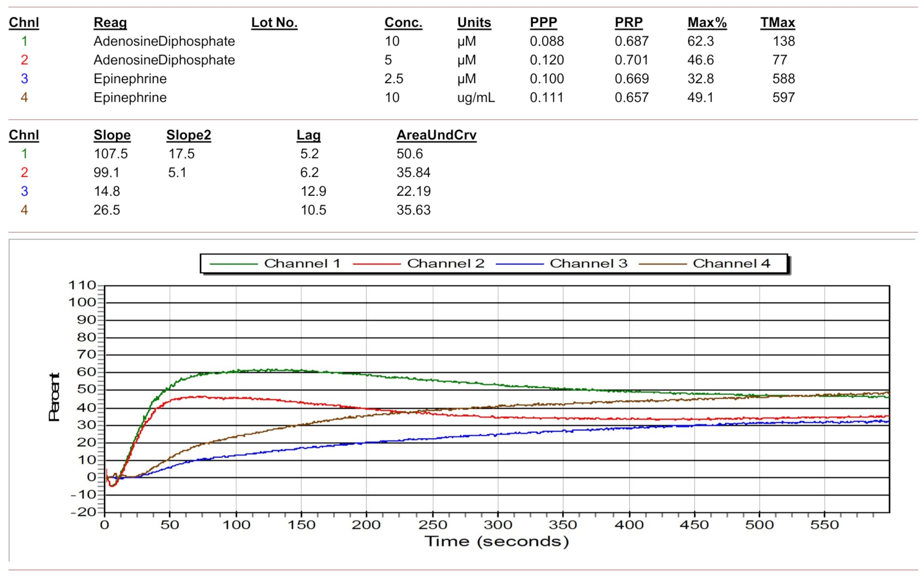The height and width of the screenshot is (579, 924).
Task: Click the Lot No. column header
Action: click(274, 23)
